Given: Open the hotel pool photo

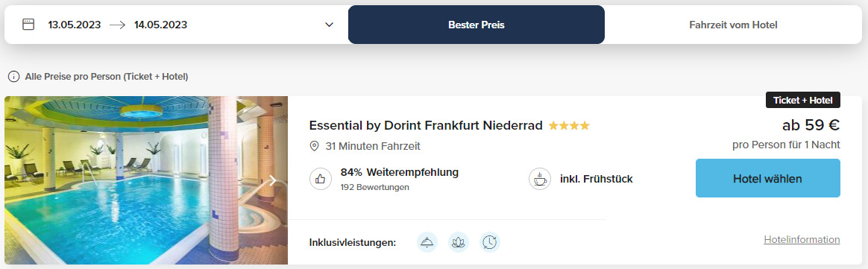Looking at the screenshot, I should pos(146,180).
